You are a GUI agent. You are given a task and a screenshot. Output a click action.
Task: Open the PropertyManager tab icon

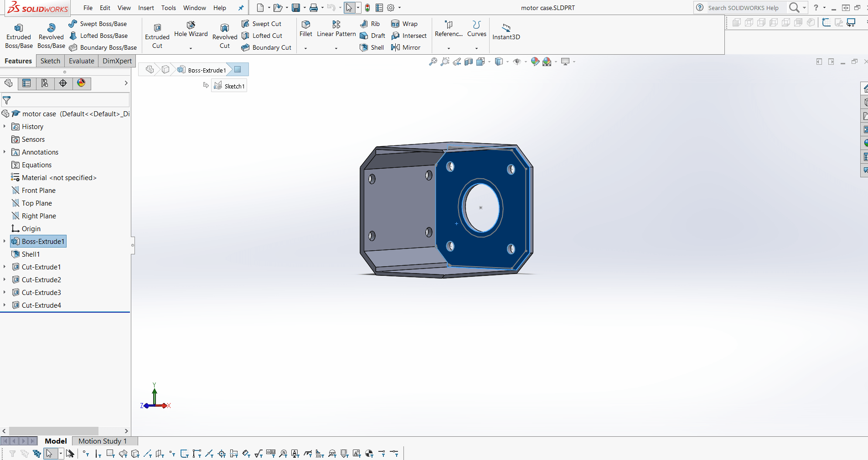coord(26,83)
